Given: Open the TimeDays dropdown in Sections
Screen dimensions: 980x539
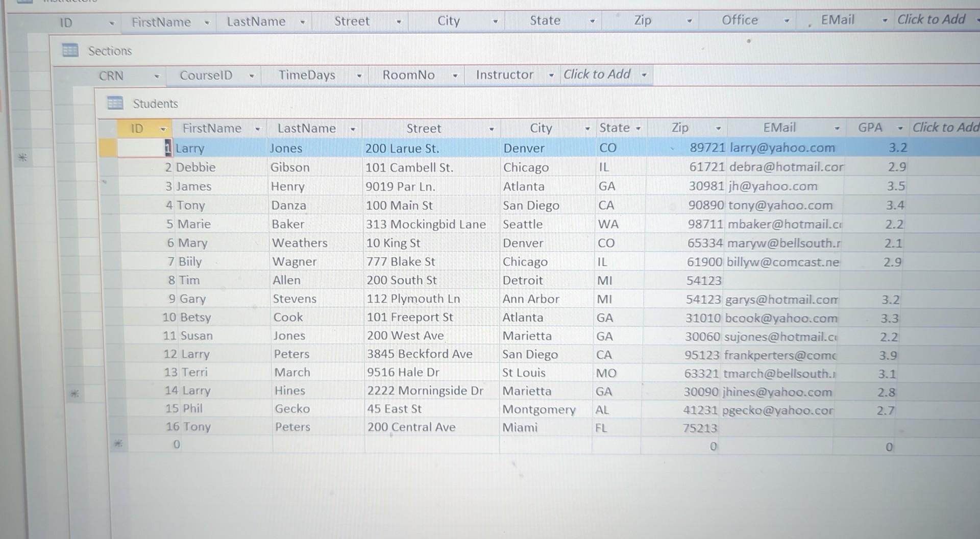Looking at the screenshot, I should 359,75.
